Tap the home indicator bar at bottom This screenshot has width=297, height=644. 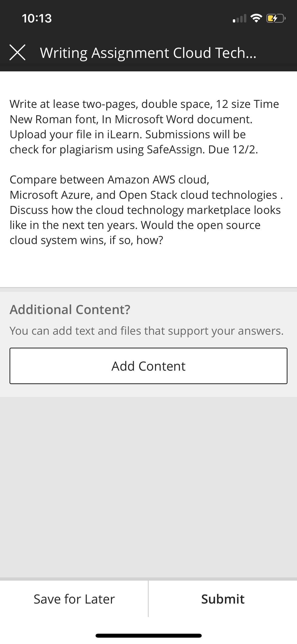click(x=149, y=636)
